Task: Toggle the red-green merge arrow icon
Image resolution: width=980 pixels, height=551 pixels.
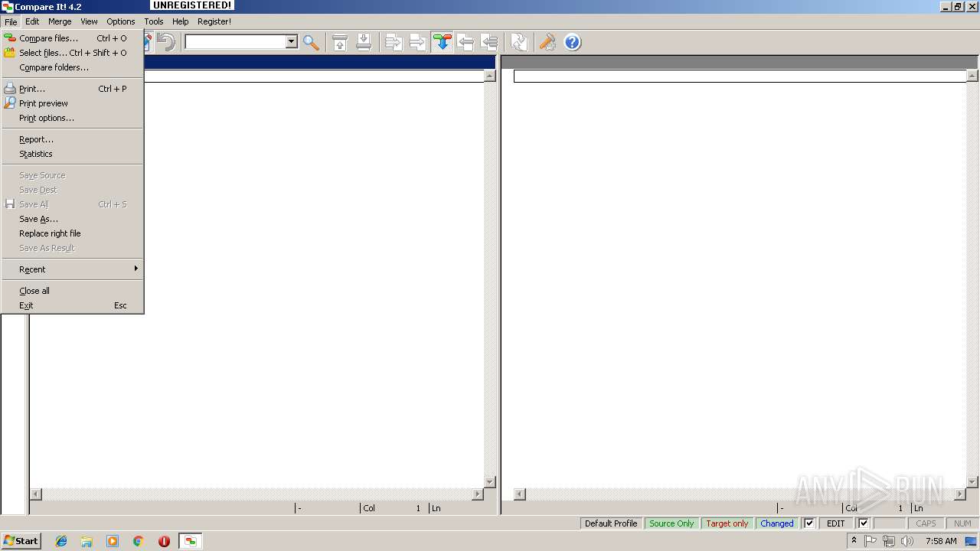Action: pyautogui.click(x=442, y=42)
